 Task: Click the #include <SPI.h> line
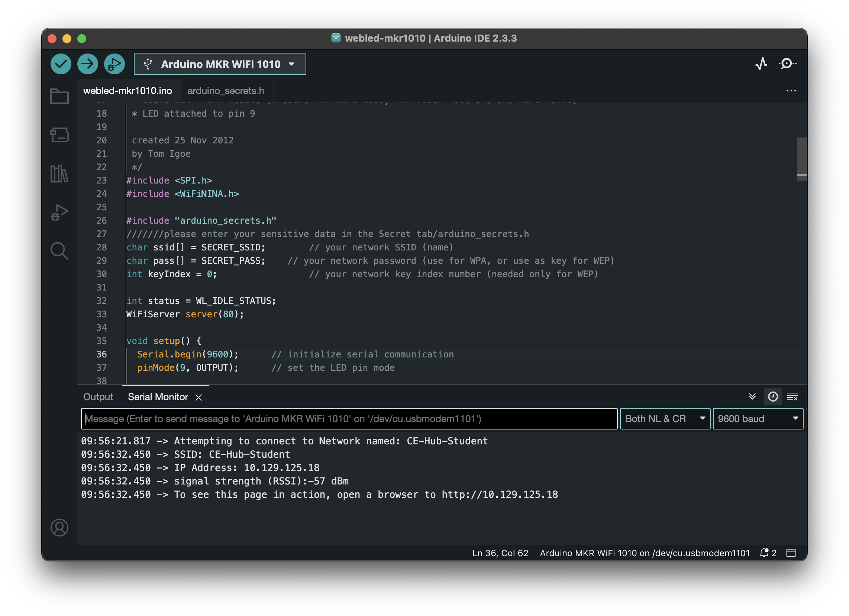click(169, 181)
